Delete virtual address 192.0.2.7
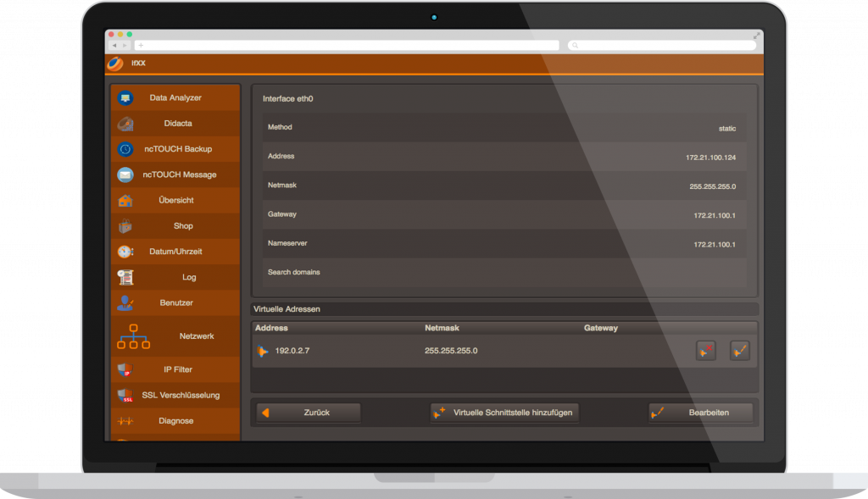This screenshot has height=499, width=868. [x=706, y=351]
